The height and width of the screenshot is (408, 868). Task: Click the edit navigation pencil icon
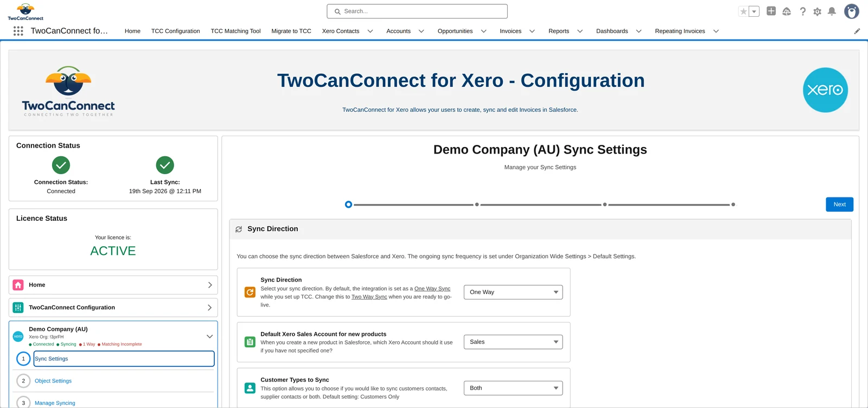point(857,31)
